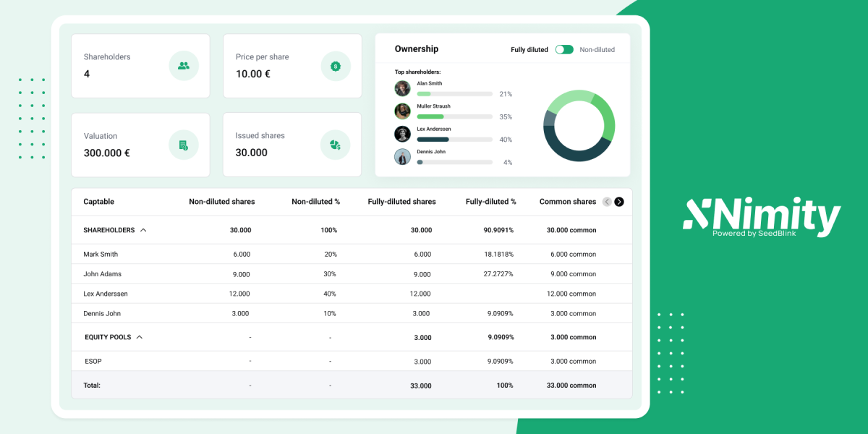Click Muller Straush's 35% ownership bar
The width and height of the screenshot is (868, 434).
click(454, 116)
